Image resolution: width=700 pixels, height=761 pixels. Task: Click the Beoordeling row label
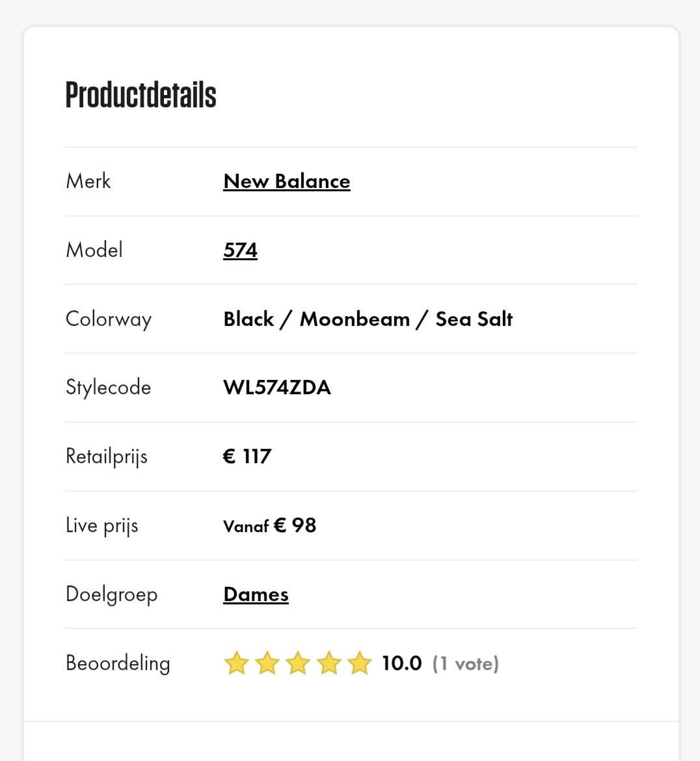pos(118,663)
